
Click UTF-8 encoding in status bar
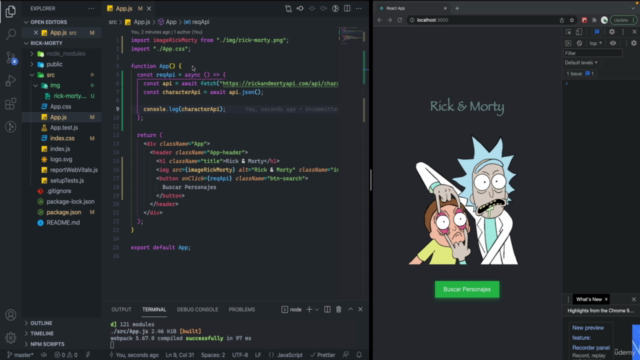(240, 355)
